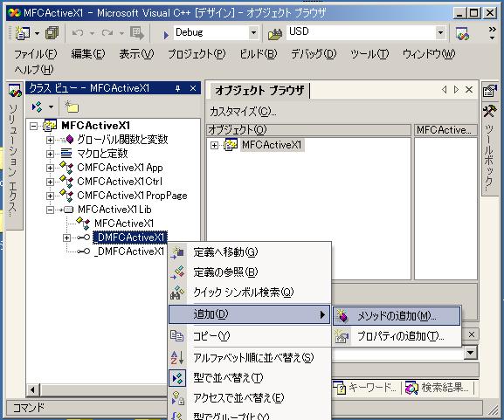
Task: Open the Toolbox side tab
Action: coord(489,149)
